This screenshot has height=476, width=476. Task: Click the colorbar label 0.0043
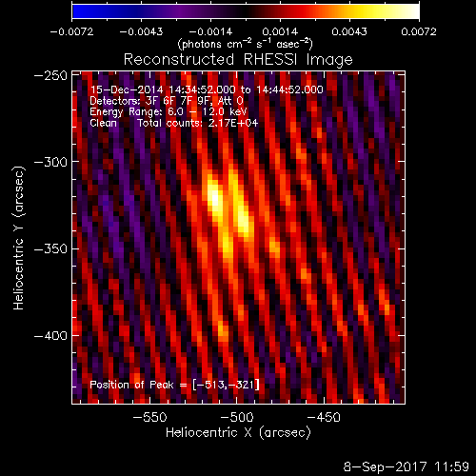(349, 31)
